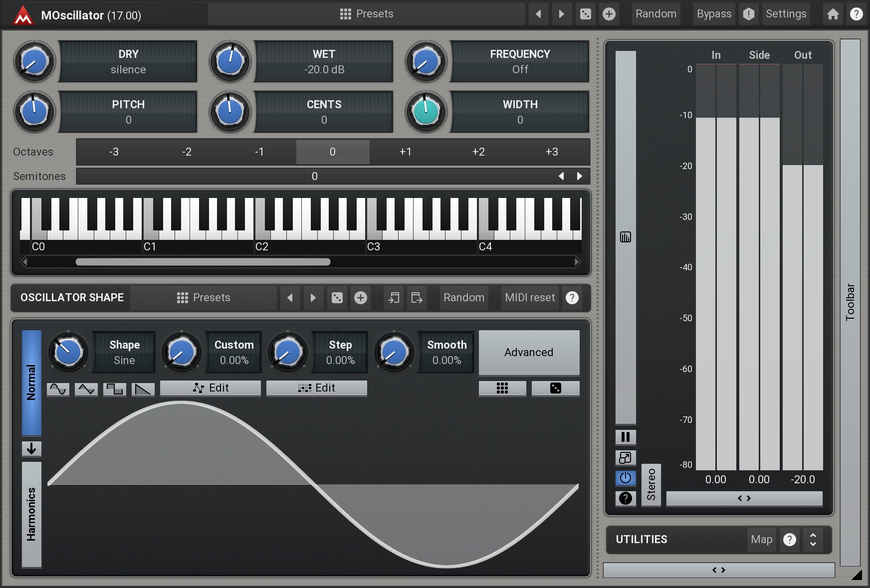Expand the Utilities section arrows
870x588 pixels.
(x=813, y=540)
